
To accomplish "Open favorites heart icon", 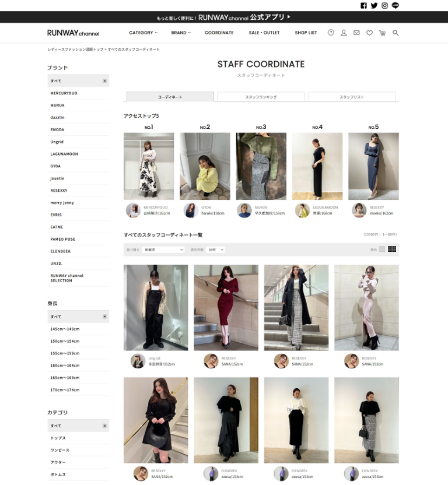I will (369, 33).
